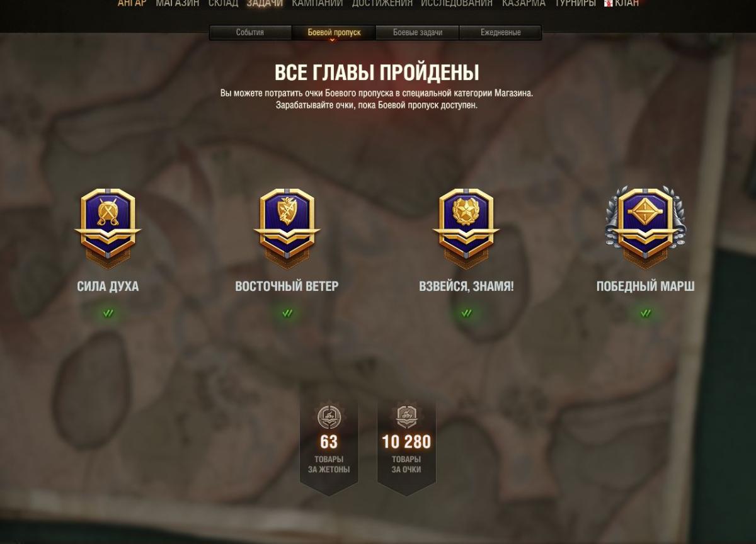Click green checkmark under Восточный ветер
The height and width of the screenshot is (544, 756).
pos(287,313)
